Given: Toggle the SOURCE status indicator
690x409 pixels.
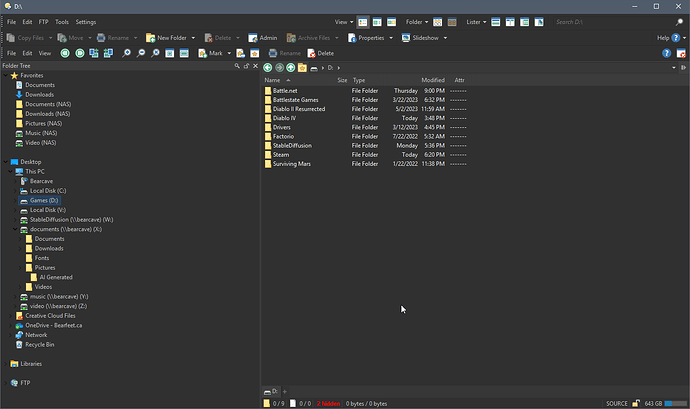Looking at the screenshot, I should coord(617,403).
